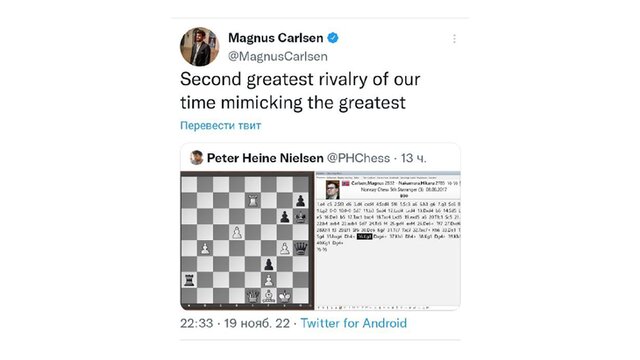The width and height of the screenshot is (640, 360).
Task: Click the blue verified badge
Action: point(333,38)
